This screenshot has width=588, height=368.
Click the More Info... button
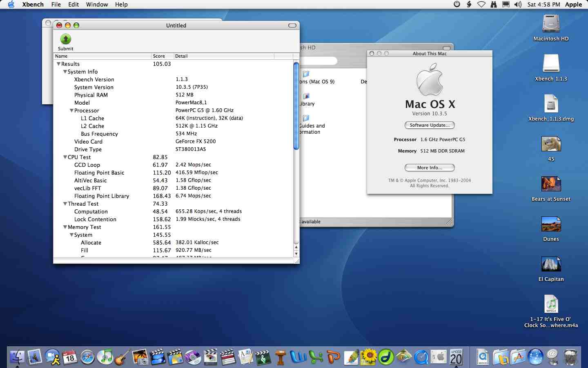pos(430,168)
